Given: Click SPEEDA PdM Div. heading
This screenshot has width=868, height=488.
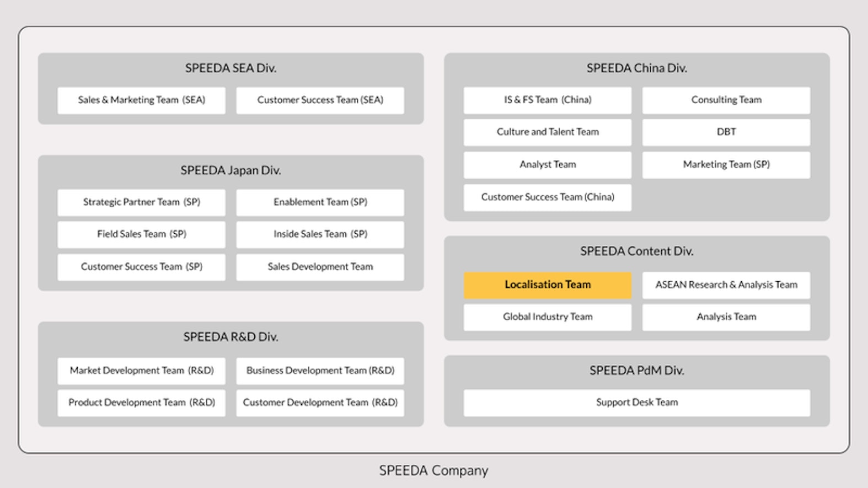Looking at the screenshot, I should click(637, 371).
